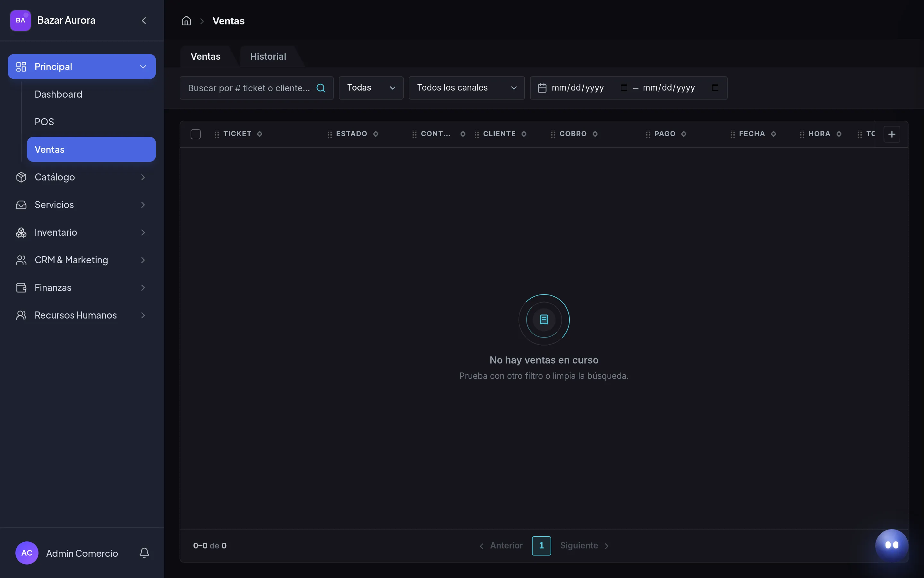Image resolution: width=924 pixels, height=578 pixels.
Task: Go to the Anterior page
Action: coord(501,546)
